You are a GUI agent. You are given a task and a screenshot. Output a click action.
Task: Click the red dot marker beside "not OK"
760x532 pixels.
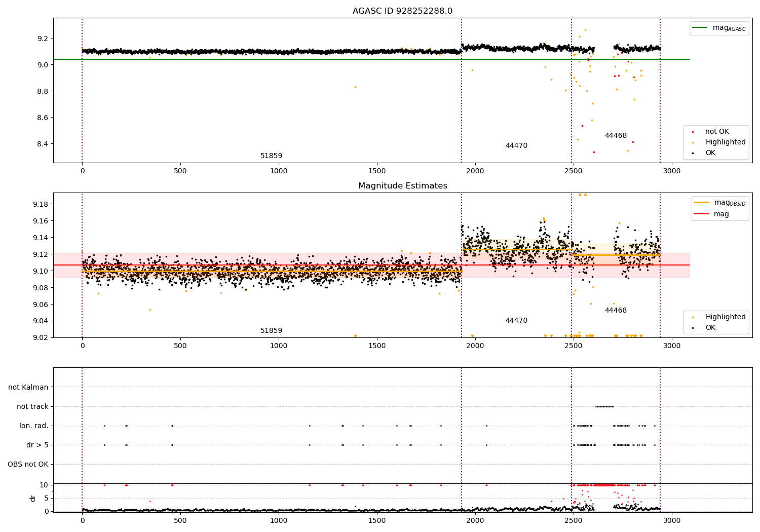pos(693,132)
